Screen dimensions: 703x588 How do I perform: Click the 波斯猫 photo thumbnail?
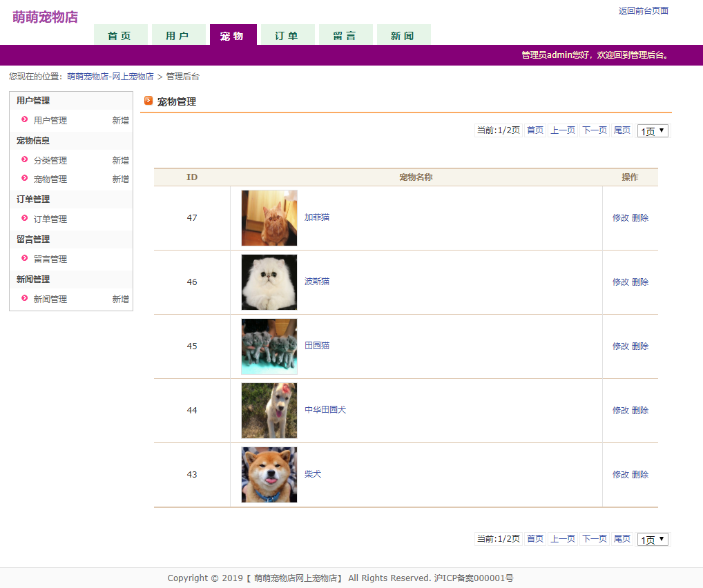(x=269, y=282)
